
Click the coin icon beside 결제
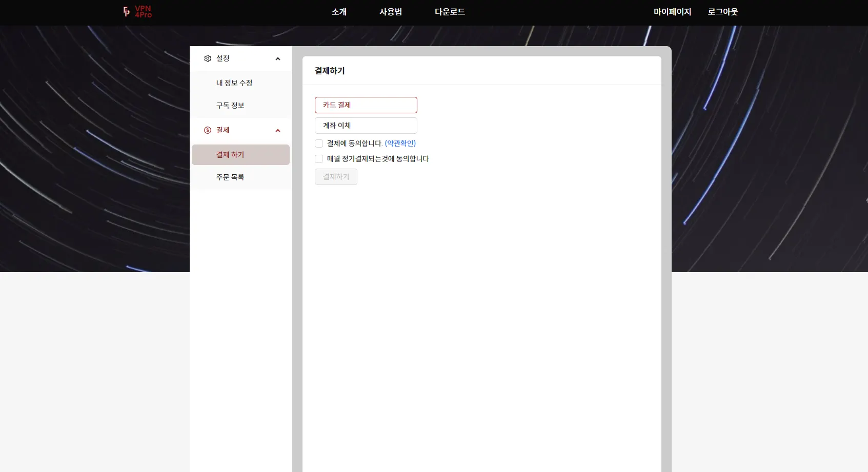208,130
